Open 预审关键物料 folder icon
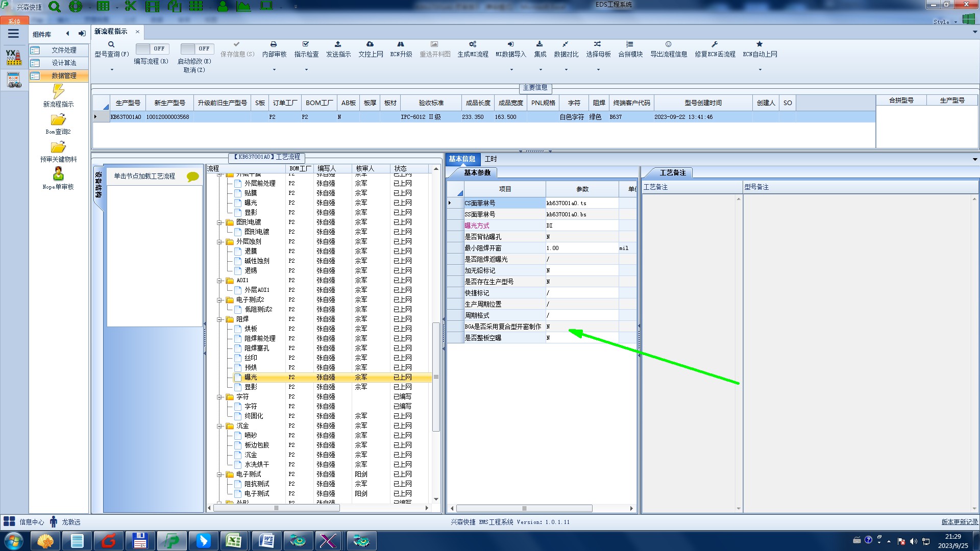This screenshot has width=980, height=551. pyautogui.click(x=58, y=147)
